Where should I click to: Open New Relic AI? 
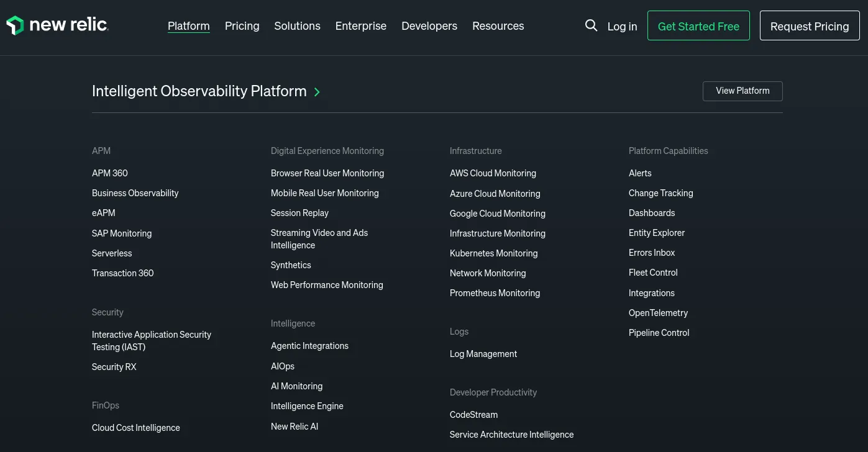(x=295, y=427)
